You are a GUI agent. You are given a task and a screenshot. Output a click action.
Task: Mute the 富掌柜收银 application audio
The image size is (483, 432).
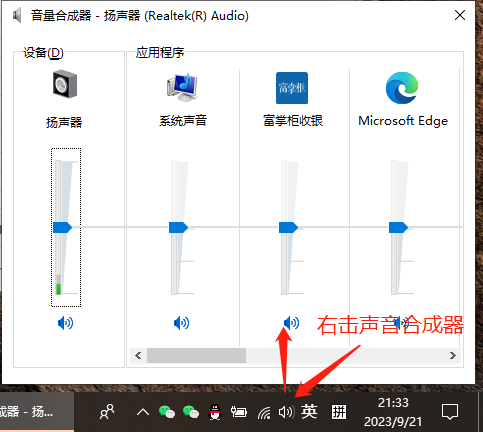[291, 323]
